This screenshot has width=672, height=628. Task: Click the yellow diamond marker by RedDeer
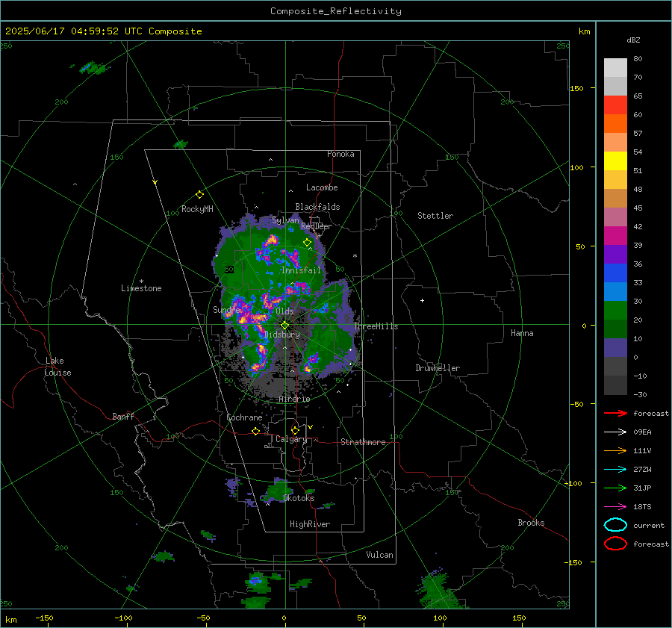click(307, 243)
